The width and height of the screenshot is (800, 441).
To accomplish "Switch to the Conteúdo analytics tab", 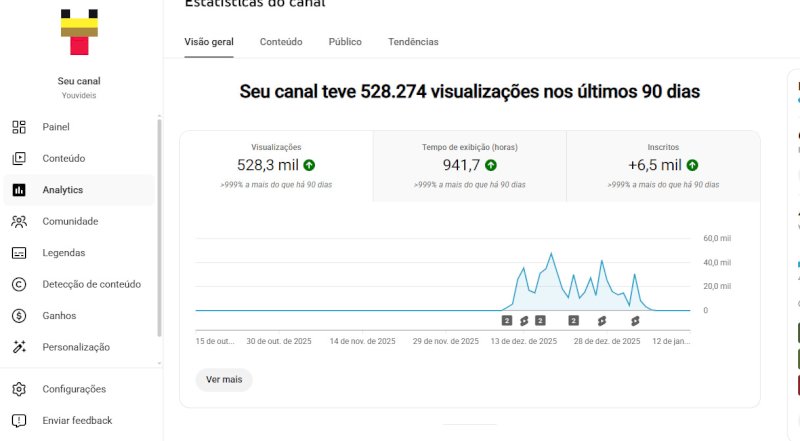I will coord(281,42).
